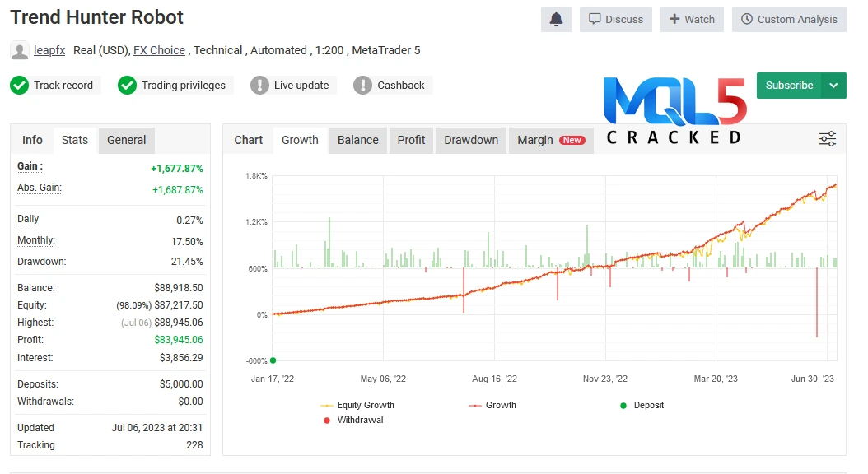The width and height of the screenshot is (868, 474).
Task: Click the Track record label
Action: (x=63, y=86)
